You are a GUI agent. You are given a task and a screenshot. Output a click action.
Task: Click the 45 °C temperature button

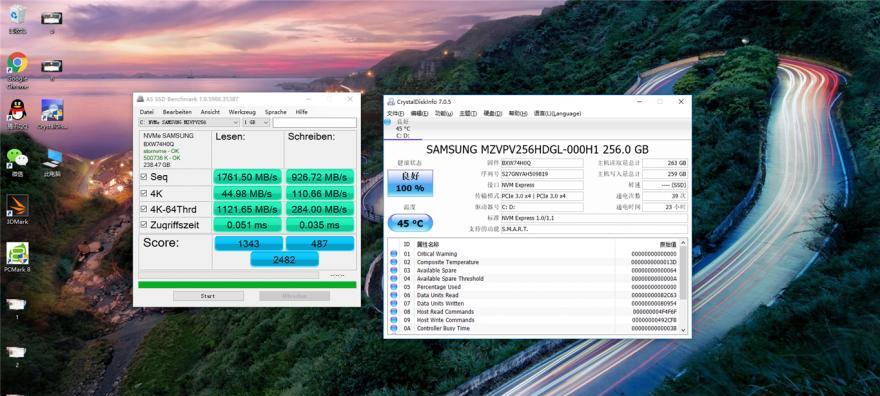click(x=410, y=223)
